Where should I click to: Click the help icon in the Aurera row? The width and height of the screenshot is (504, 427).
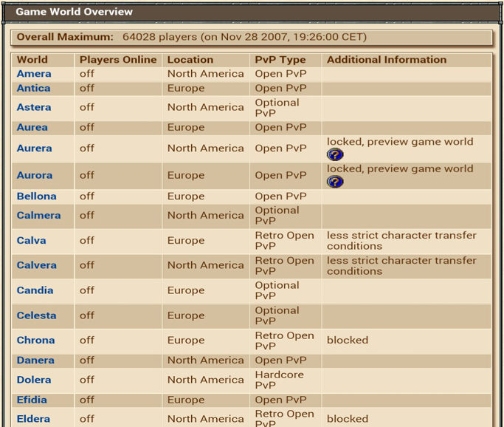335,154
